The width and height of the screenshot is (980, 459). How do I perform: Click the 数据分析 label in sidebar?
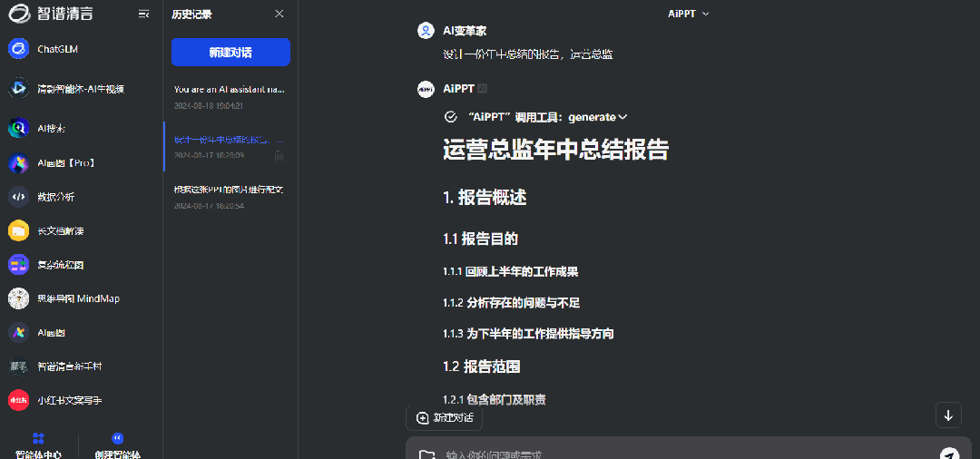click(x=56, y=197)
